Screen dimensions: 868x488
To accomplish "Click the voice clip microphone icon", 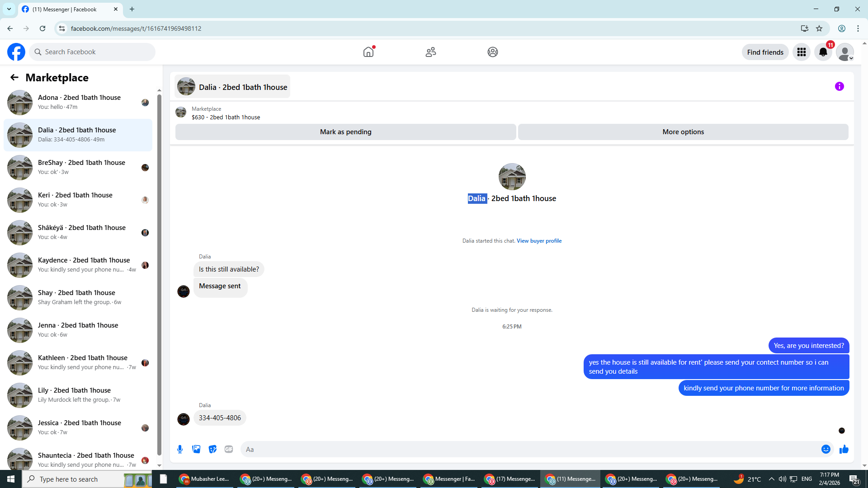I will (180, 449).
